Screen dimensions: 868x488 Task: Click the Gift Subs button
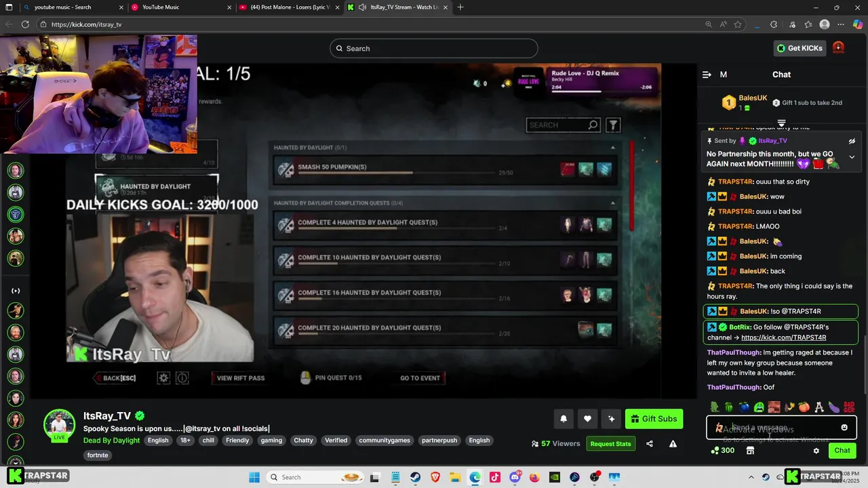click(654, 419)
